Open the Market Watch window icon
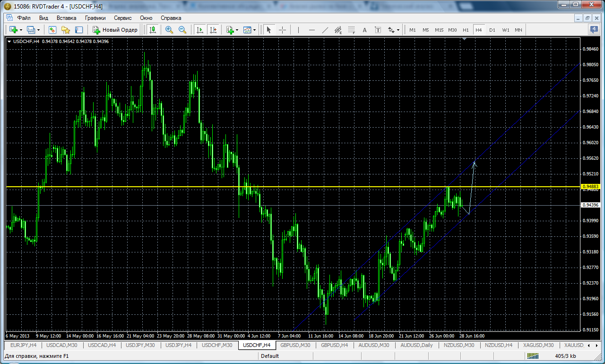This screenshot has height=364, width=605. 52,30
